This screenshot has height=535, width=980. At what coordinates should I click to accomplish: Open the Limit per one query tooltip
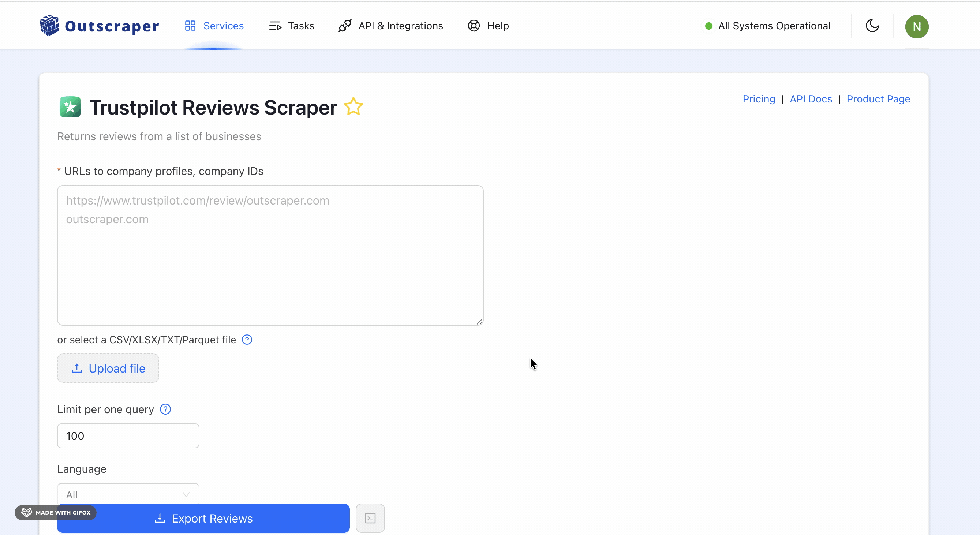(x=165, y=409)
